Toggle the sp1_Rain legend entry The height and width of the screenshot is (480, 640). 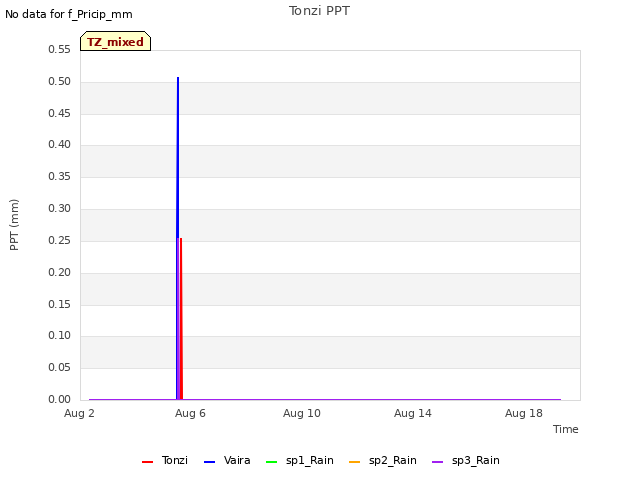point(300,460)
